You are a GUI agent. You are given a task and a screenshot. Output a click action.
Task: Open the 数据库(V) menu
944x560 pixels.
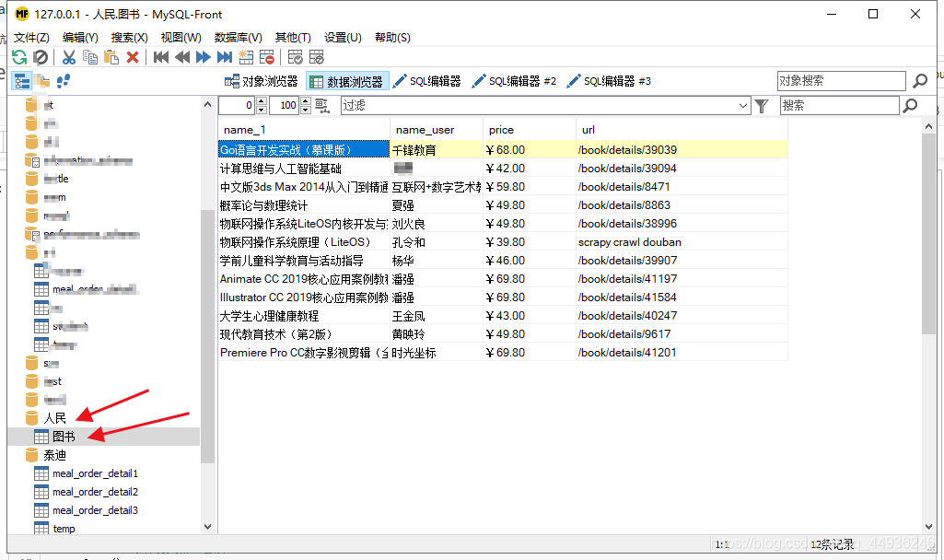point(239,38)
